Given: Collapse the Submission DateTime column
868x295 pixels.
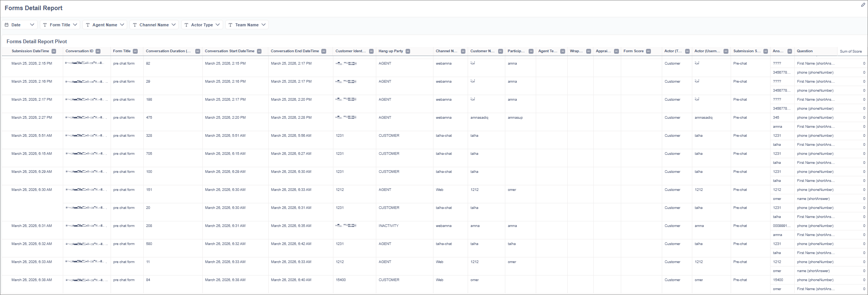Looking at the screenshot, I should click(x=54, y=51).
